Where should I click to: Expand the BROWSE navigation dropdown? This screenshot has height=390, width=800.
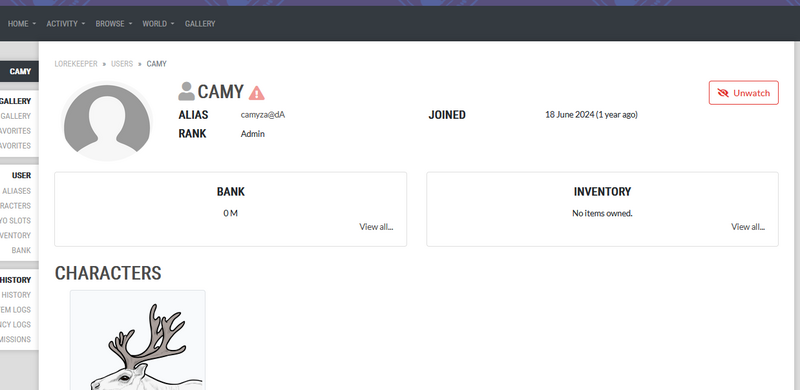click(x=114, y=23)
